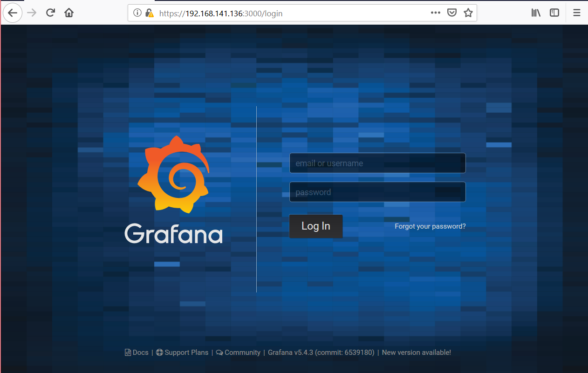Focus the email or username field
This screenshot has width=588, height=373.
(x=377, y=163)
